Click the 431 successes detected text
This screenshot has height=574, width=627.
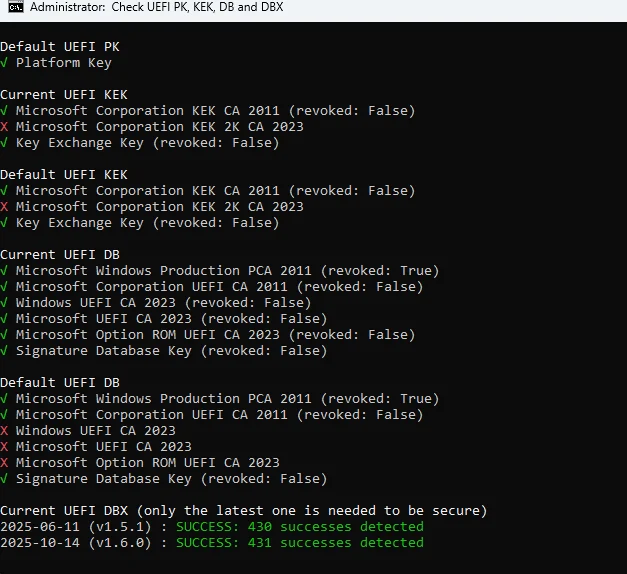click(x=335, y=543)
